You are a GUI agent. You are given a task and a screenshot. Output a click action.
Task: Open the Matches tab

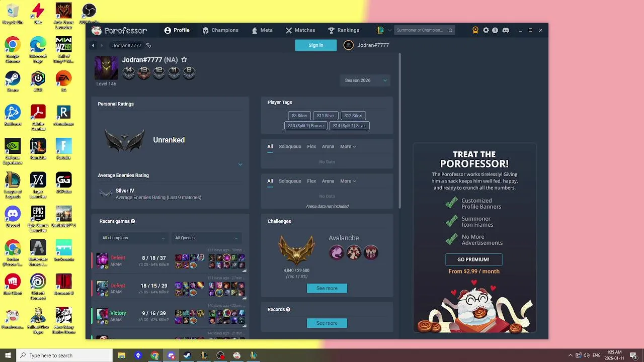point(300,30)
